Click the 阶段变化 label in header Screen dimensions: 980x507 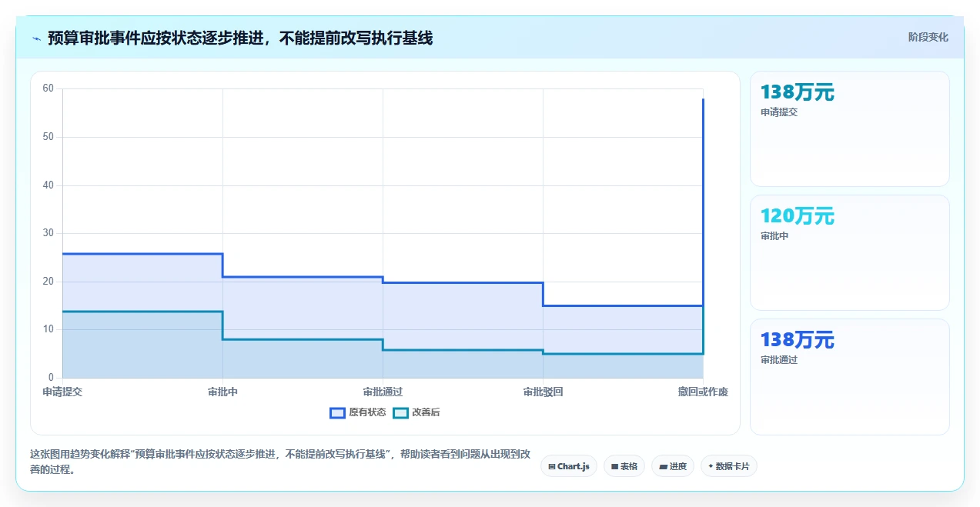click(x=928, y=37)
